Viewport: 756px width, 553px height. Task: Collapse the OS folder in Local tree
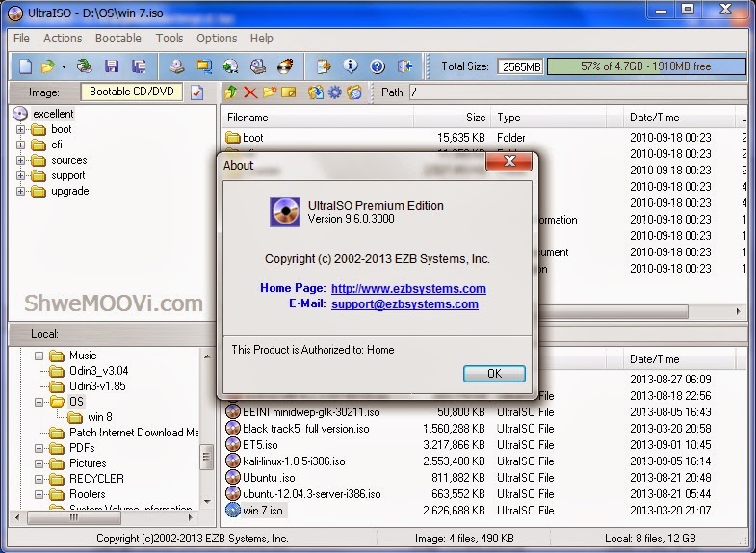pyautogui.click(x=39, y=402)
